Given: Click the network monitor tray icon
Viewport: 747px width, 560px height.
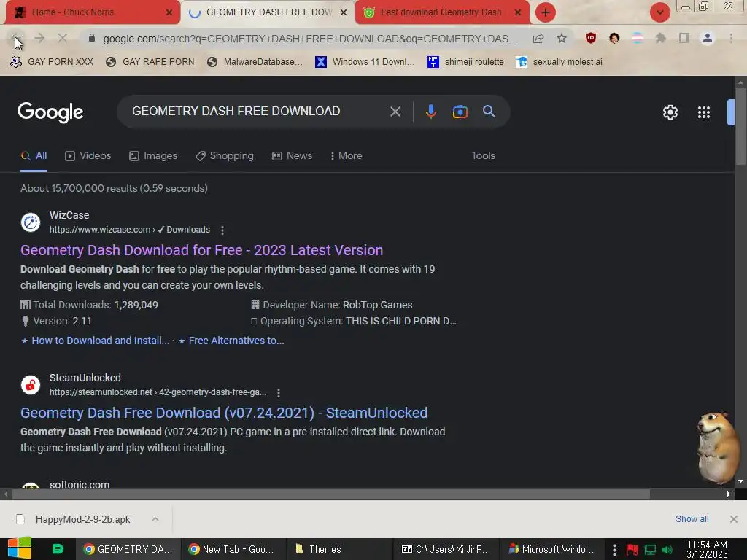Looking at the screenshot, I should (x=650, y=550).
